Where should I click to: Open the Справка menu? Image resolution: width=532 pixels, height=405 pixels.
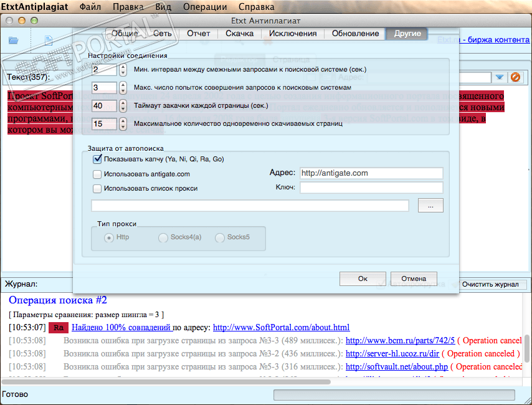[256, 7]
